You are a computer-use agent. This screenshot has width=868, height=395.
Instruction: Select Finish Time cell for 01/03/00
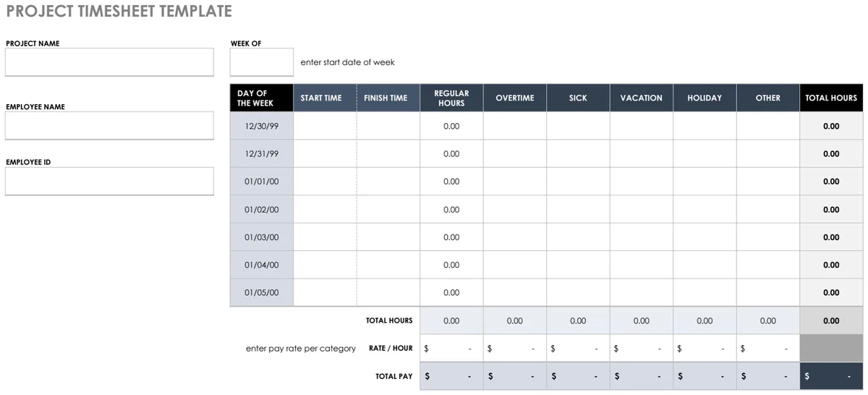tap(388, 237)
